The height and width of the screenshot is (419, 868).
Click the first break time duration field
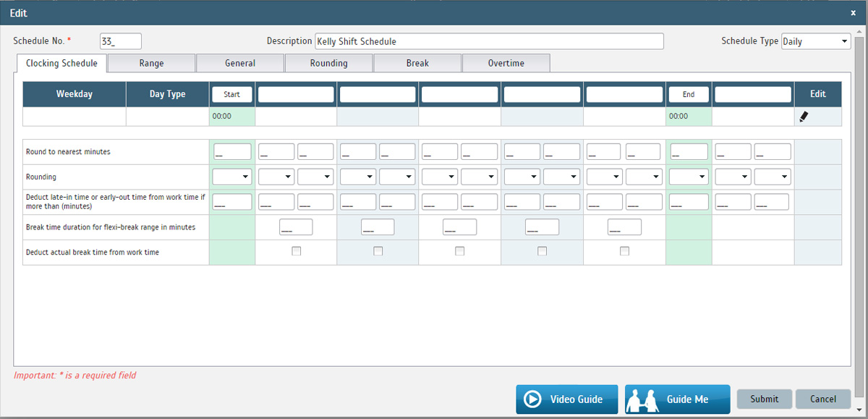[296, 227]
